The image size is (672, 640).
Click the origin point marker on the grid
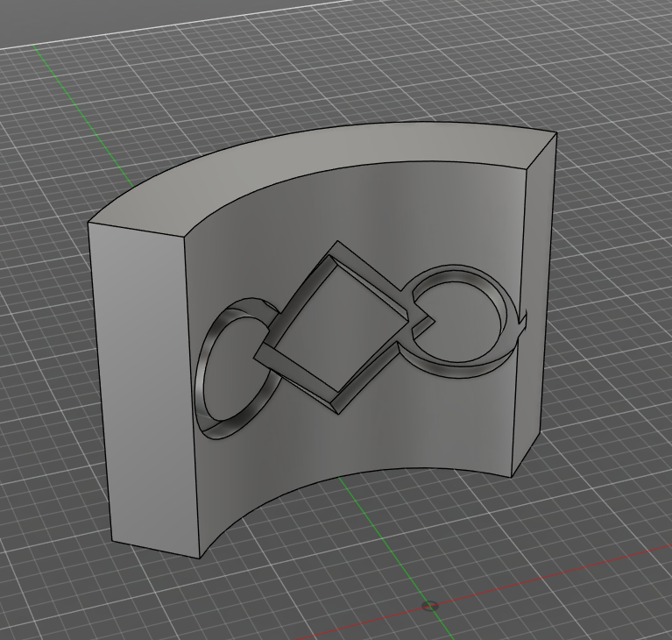430,606
